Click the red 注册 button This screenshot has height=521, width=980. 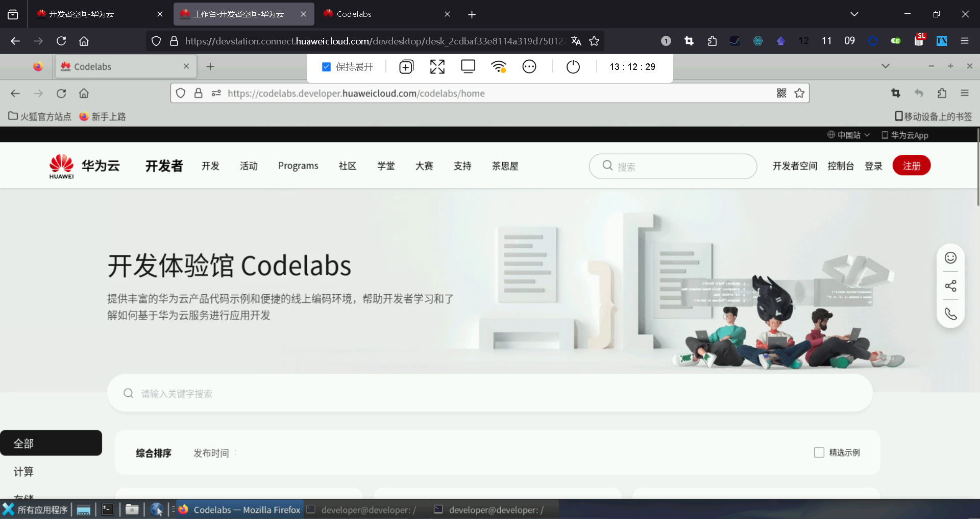[x=912, y=165]
